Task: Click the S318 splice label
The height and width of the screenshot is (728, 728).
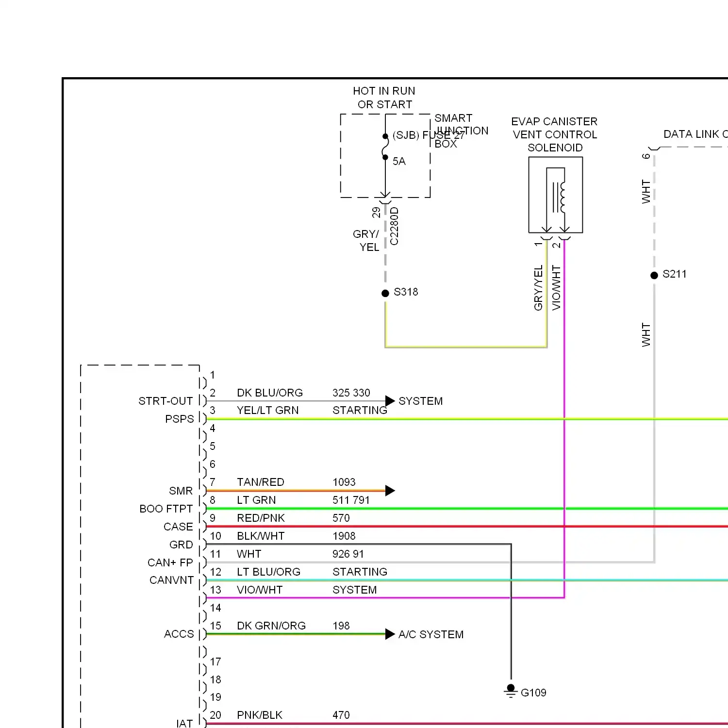Action: click(406, 292)
